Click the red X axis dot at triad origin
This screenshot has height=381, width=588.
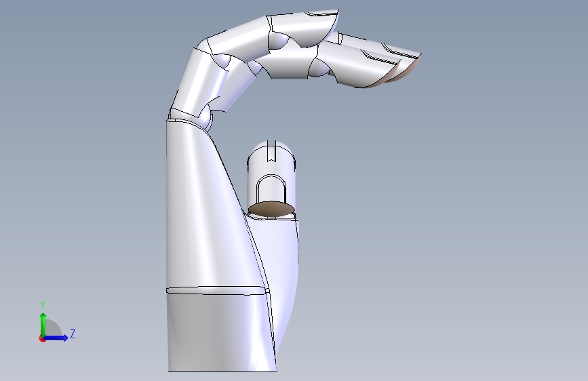pos(42,339)
